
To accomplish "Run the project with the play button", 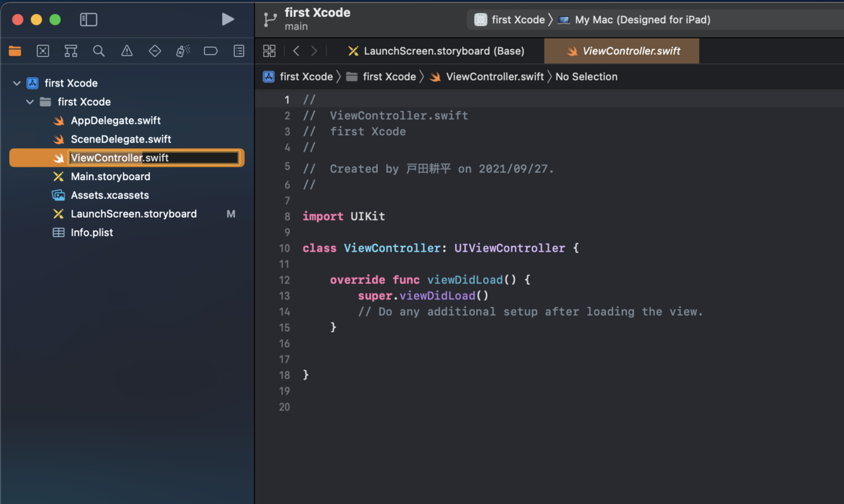I will 227,20.
